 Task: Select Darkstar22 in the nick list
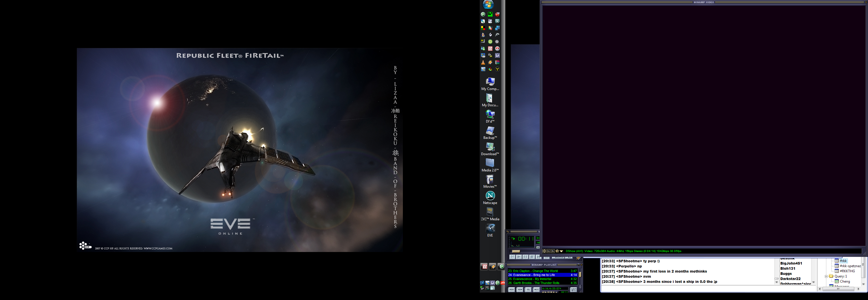click(791, 279)
